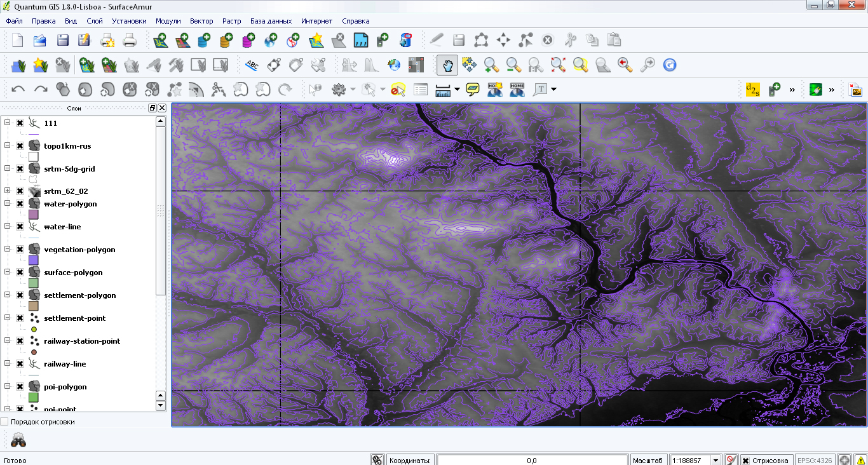Open the measure tool dropdown arrow
Viewport: 868px width, 465px height.
(457, 89)
